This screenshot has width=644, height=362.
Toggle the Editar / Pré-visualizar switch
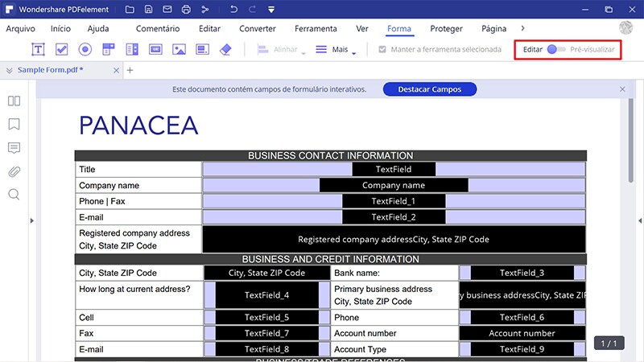tap(555, 50)
